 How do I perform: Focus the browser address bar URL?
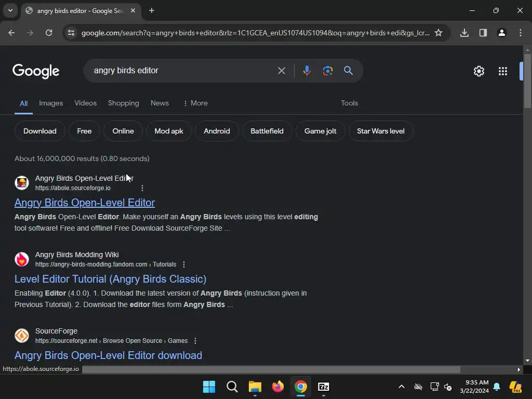pos(255,33)
